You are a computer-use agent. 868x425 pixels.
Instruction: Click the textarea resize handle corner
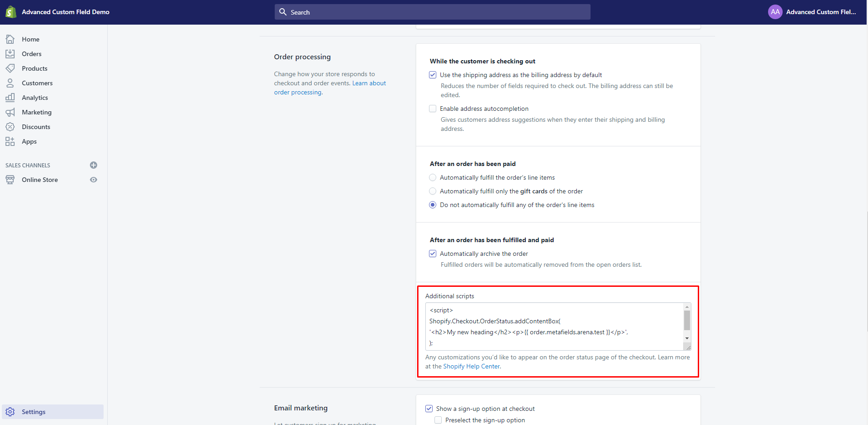[x=688, y=347]
